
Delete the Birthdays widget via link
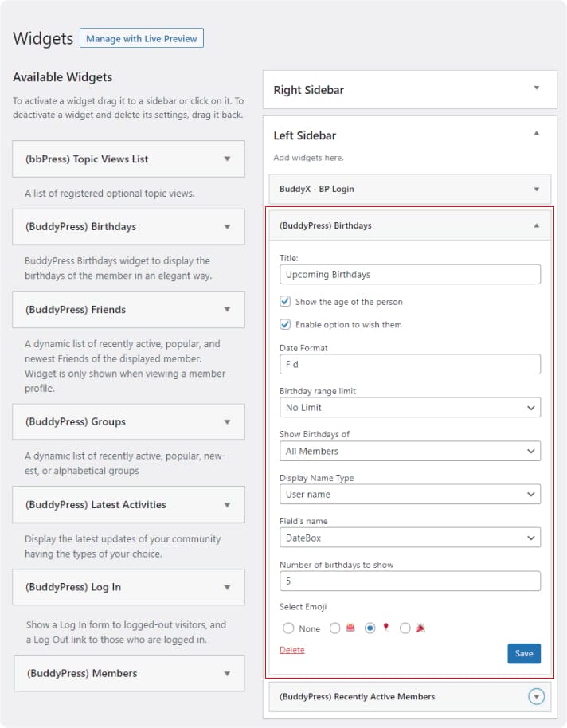(292, 650)
